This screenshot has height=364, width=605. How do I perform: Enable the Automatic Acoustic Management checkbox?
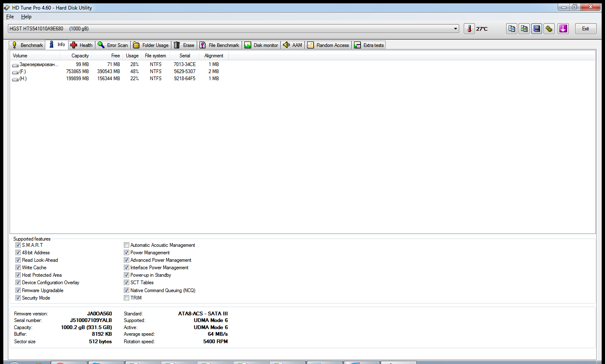(126, 245)
